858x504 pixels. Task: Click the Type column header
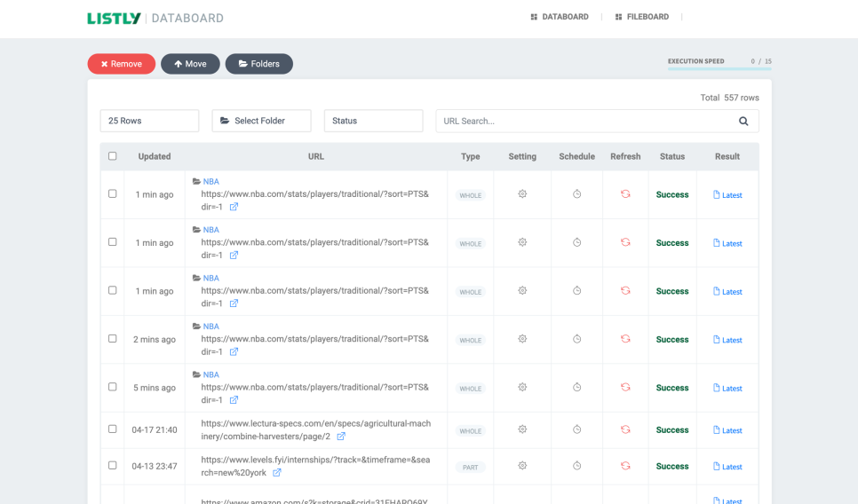[x=470, y=156]
